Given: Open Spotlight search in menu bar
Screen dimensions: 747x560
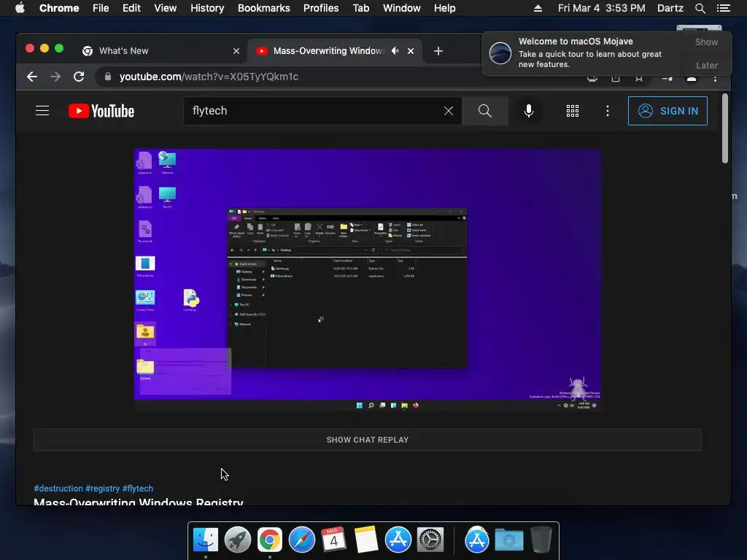Looking at the screenshot, I should [700, 8].
